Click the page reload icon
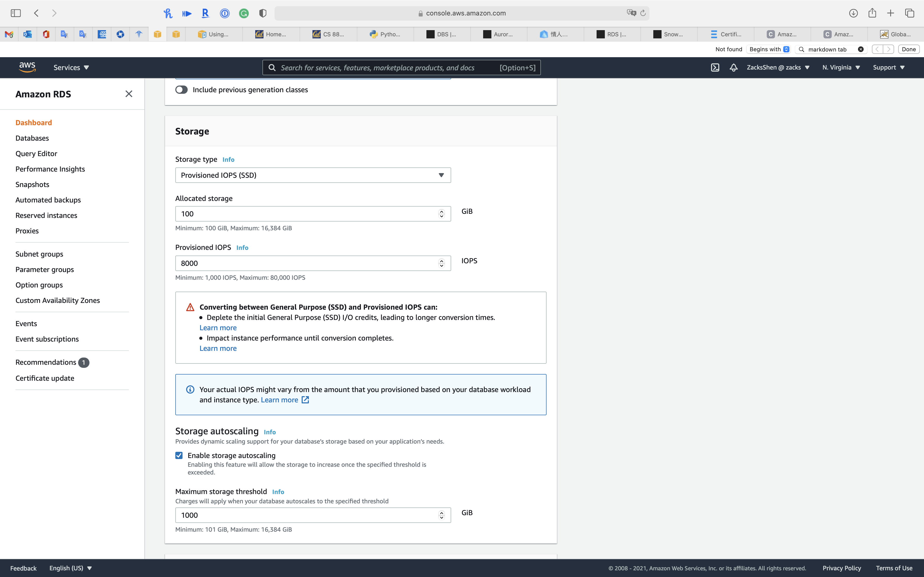 [643, 13]
